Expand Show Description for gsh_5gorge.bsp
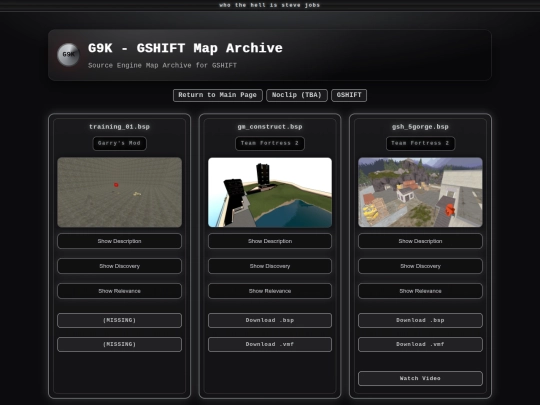 [x=420, y=241]
